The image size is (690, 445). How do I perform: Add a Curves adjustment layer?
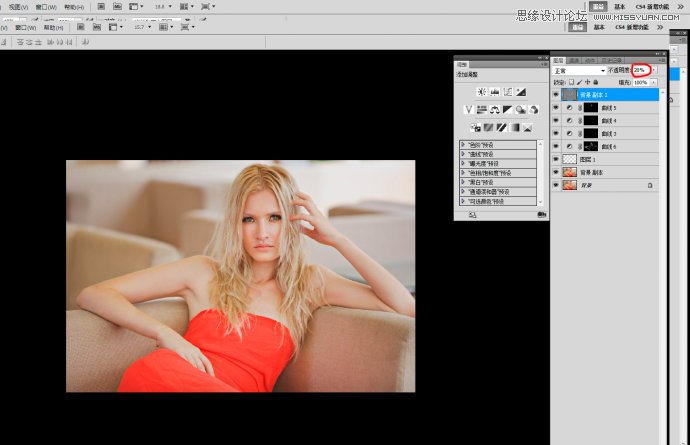point(508,92)
